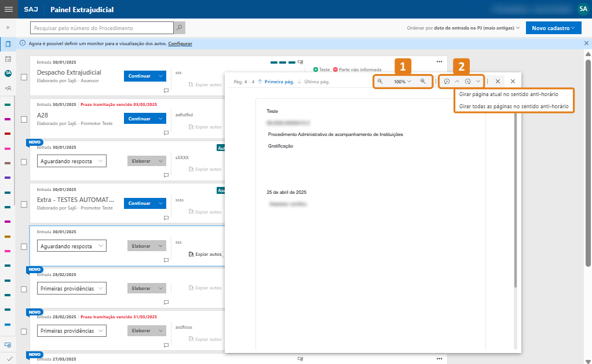Check the Despacho Extrajudicial row checkbox
This screenshot has height=364, width=592.
(x=24, y=77)
